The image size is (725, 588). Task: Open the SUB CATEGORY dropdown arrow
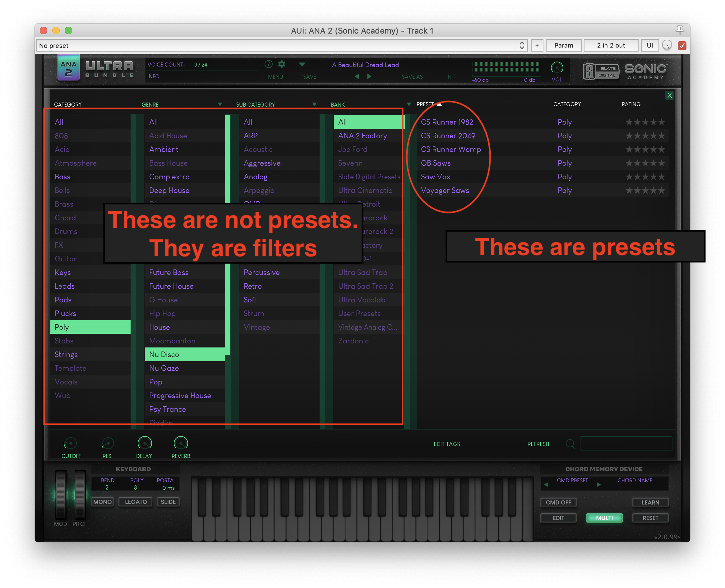coord(314,104)
